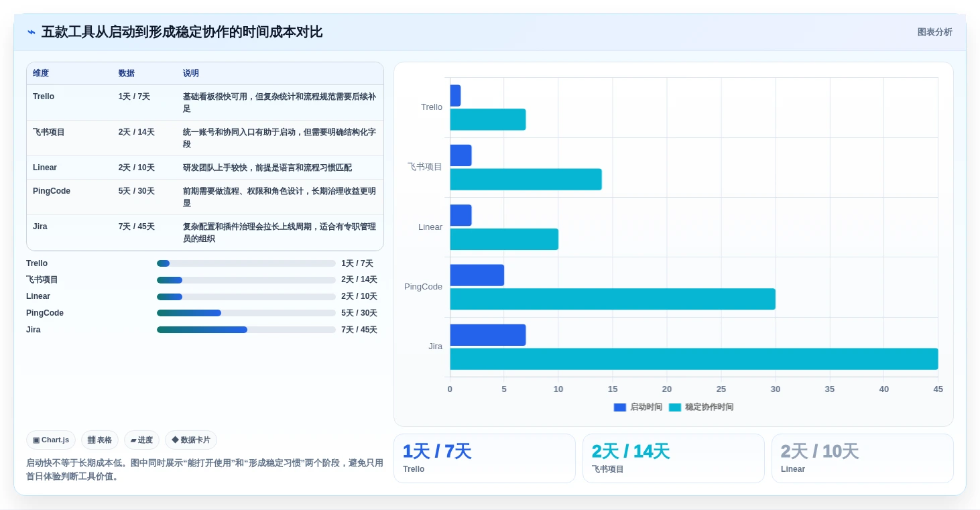The height and width of the screenshot is (510, 980).
Task: Toggle the 稳定协作时间 legend item
Action: tap(701, 407)
